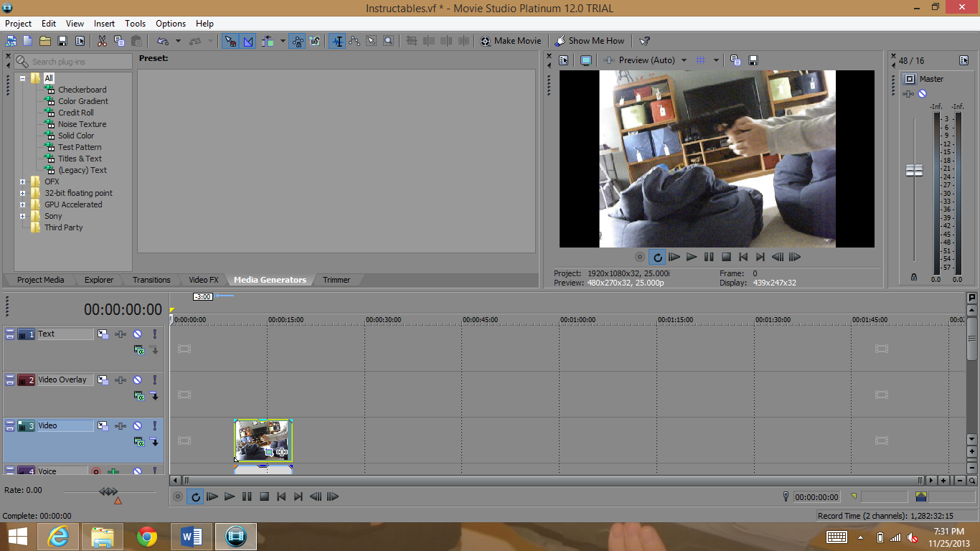Click the What's This help icon
This screenshot has width=980, height=551.
(645, 41)
